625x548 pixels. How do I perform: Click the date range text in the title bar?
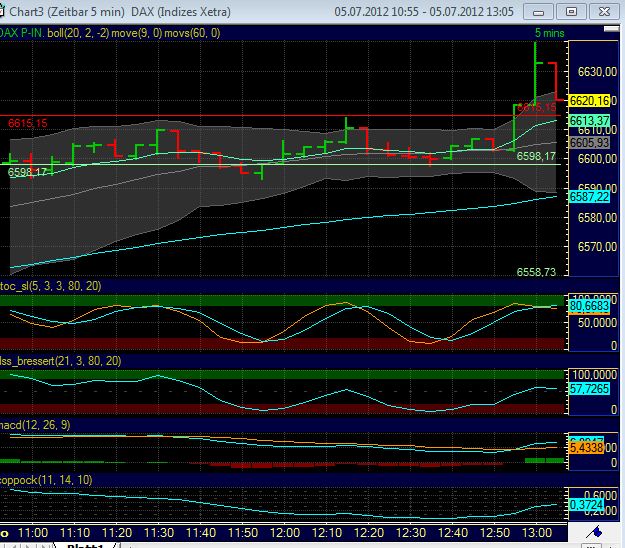point(424,12)
